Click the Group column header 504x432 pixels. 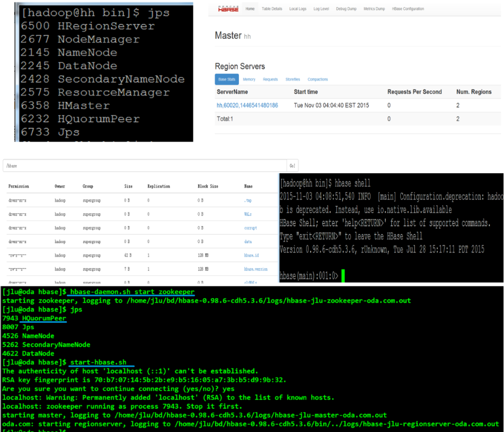pyautogui.click(x=88, y=186)
